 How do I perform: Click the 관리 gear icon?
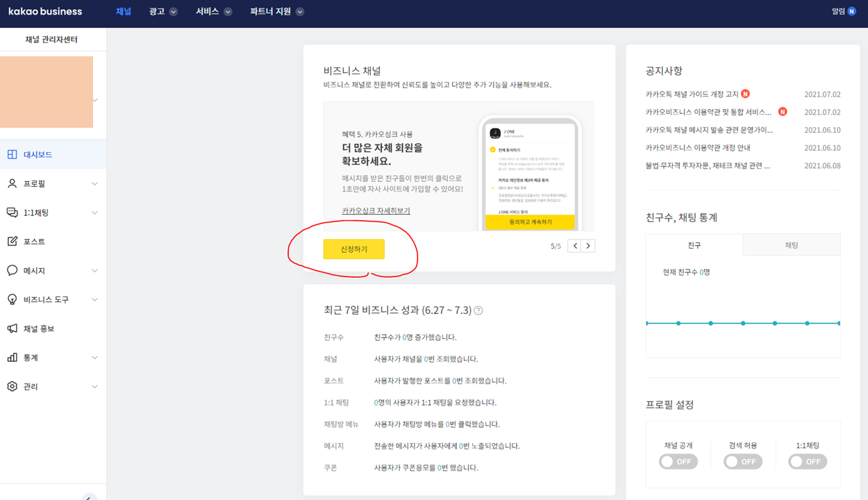12,386
